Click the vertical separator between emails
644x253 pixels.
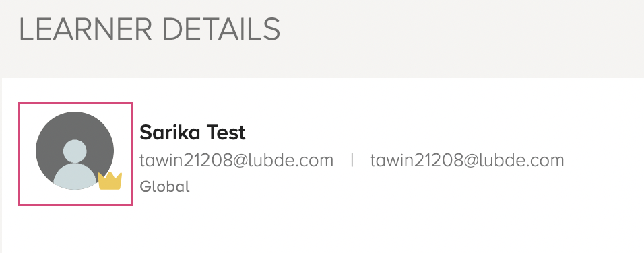(352, 160)
